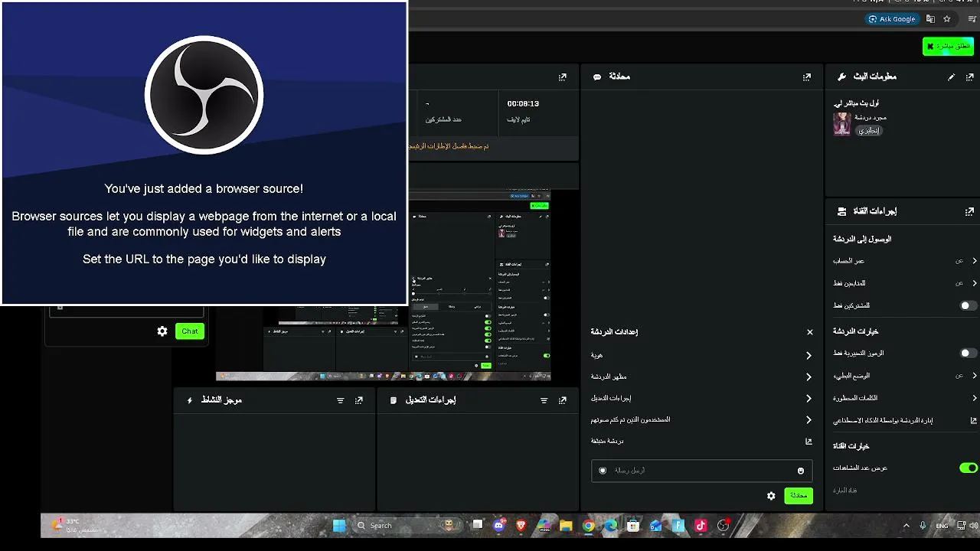Screen dimensions: 980x551
Task: Open the moderation actions filter menu
Action: [x=544, y=400]
